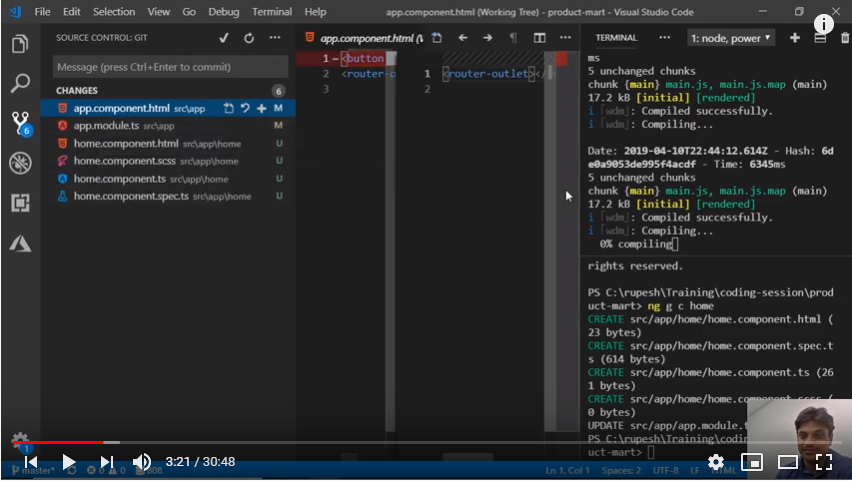Open the View menu
This screenshot has height=481, width=852.
tap(158, 11)
